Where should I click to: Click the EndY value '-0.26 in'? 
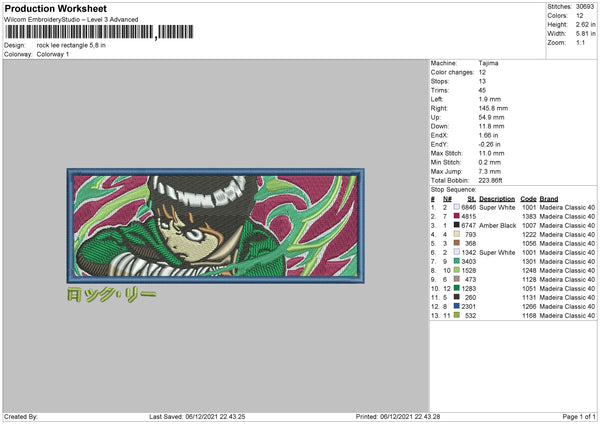489,144
